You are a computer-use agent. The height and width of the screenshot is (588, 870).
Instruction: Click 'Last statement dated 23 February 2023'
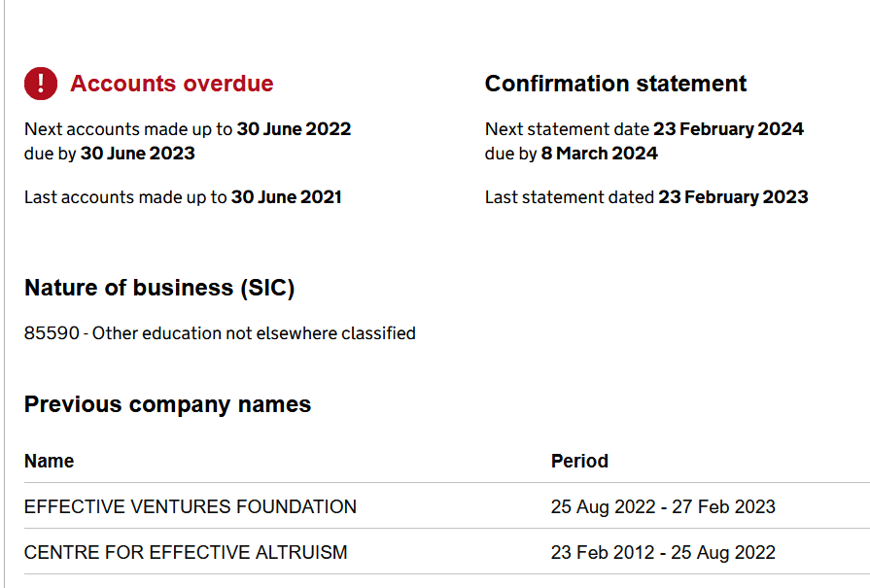(x=646, y=197)
